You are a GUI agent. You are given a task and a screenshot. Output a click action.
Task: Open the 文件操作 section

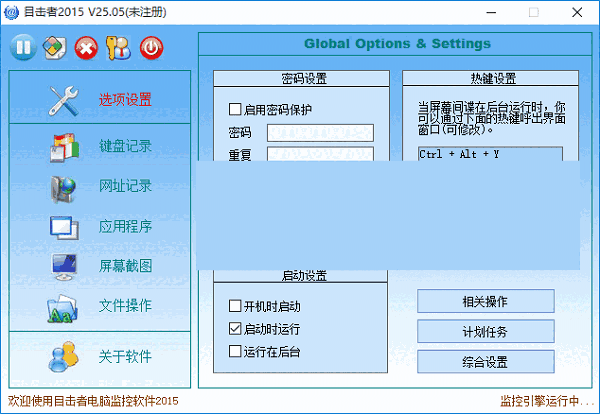[x=125, y=305]
